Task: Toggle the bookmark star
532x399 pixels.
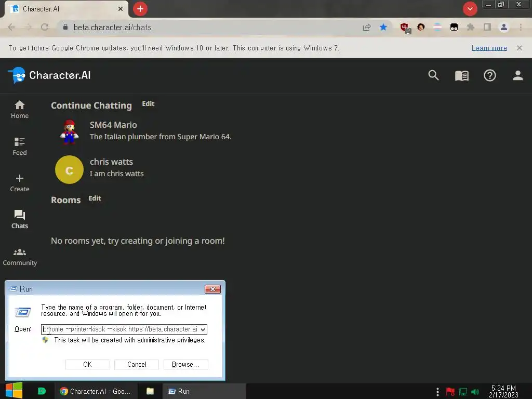Action: click(x=383, y=27)
